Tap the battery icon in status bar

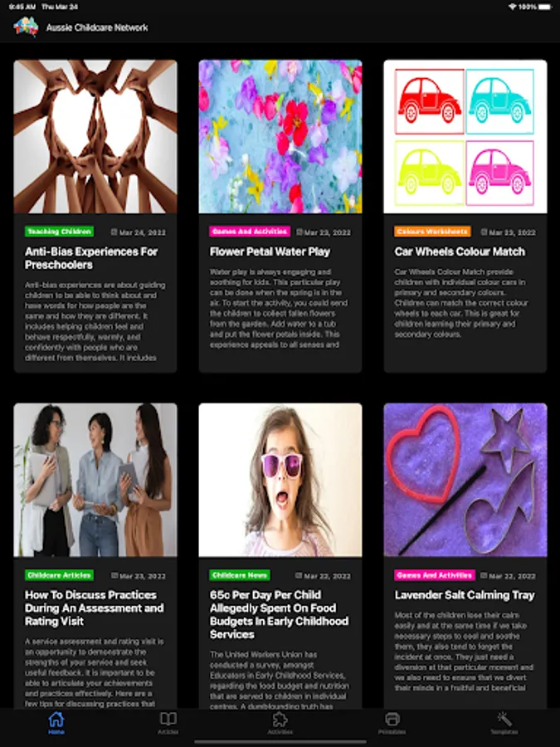[545, 7]
